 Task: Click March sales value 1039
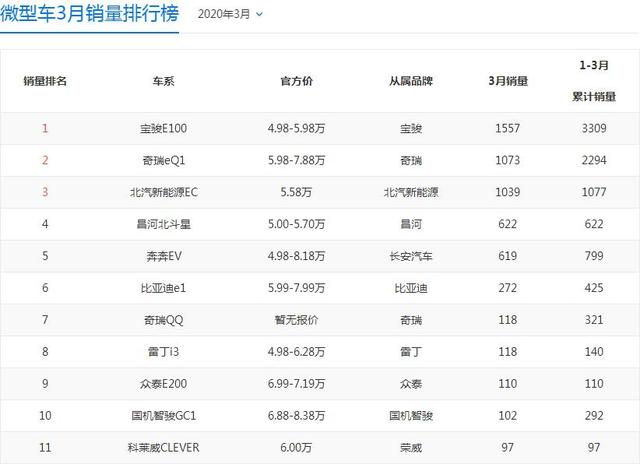(507, 192)
